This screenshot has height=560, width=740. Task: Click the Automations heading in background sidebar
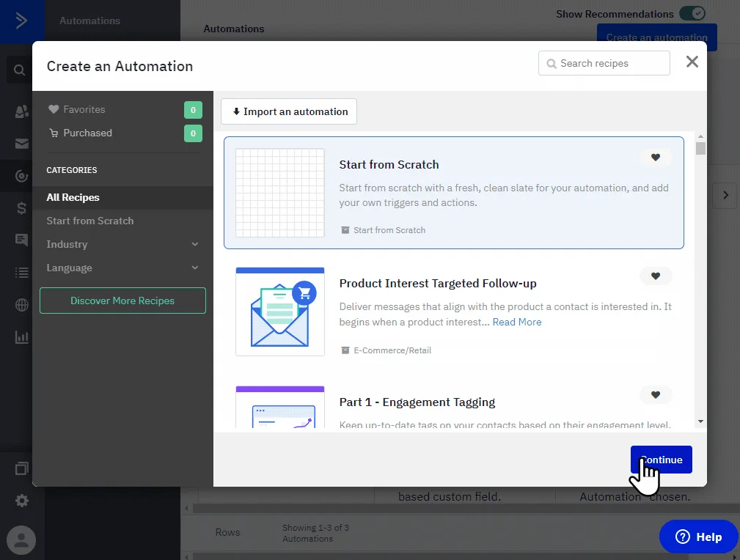point(89,21)
